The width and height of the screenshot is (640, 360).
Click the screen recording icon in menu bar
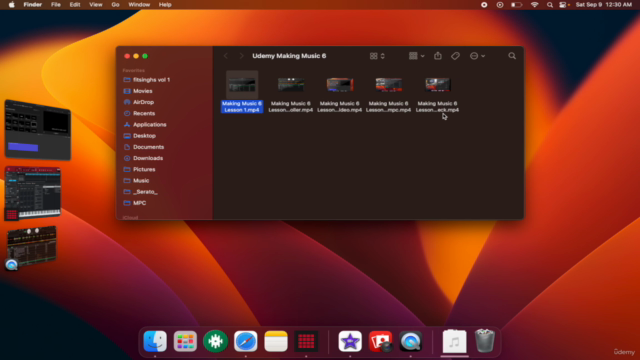click(484, 5)
